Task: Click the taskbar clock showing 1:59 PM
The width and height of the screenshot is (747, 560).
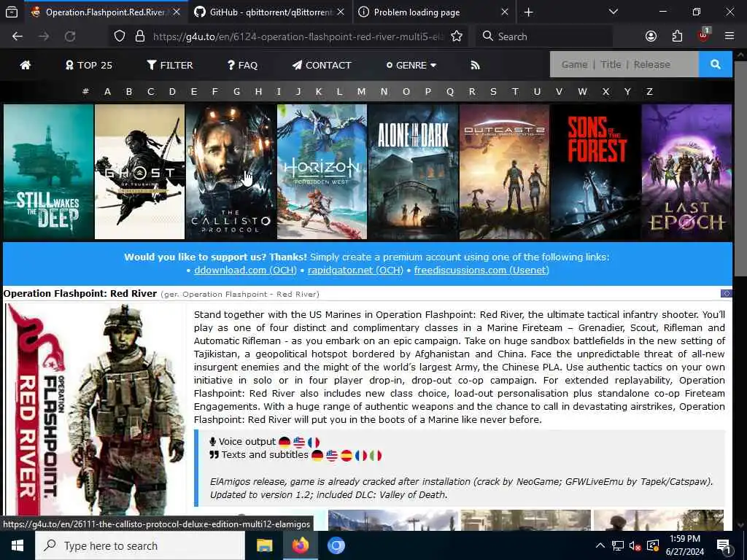Action: point(684,545)
